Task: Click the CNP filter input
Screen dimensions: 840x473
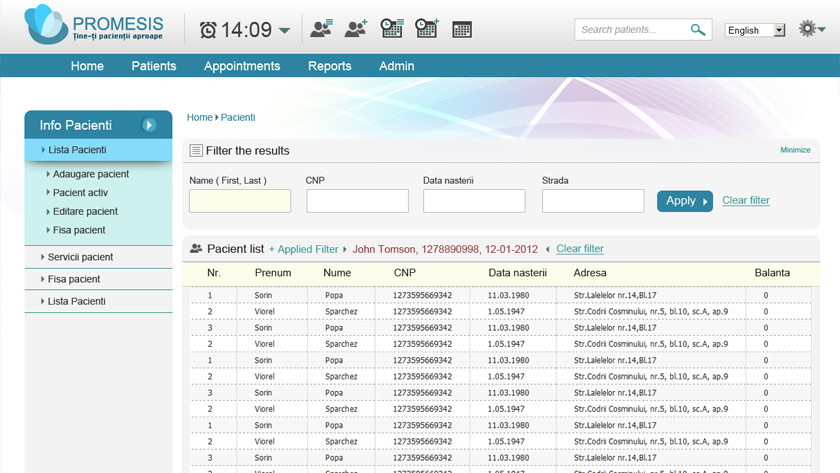Action: (x=357, y=201)
